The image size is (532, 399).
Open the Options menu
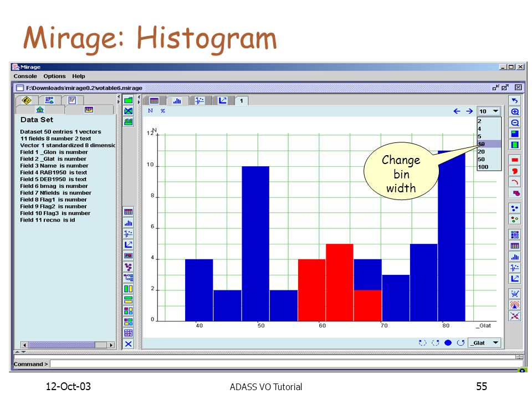(x=54, y=76)
